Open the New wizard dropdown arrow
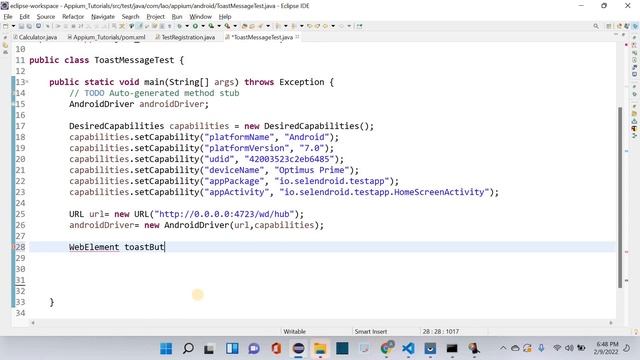The image size is (640, 360). click(x=13, y=26)
